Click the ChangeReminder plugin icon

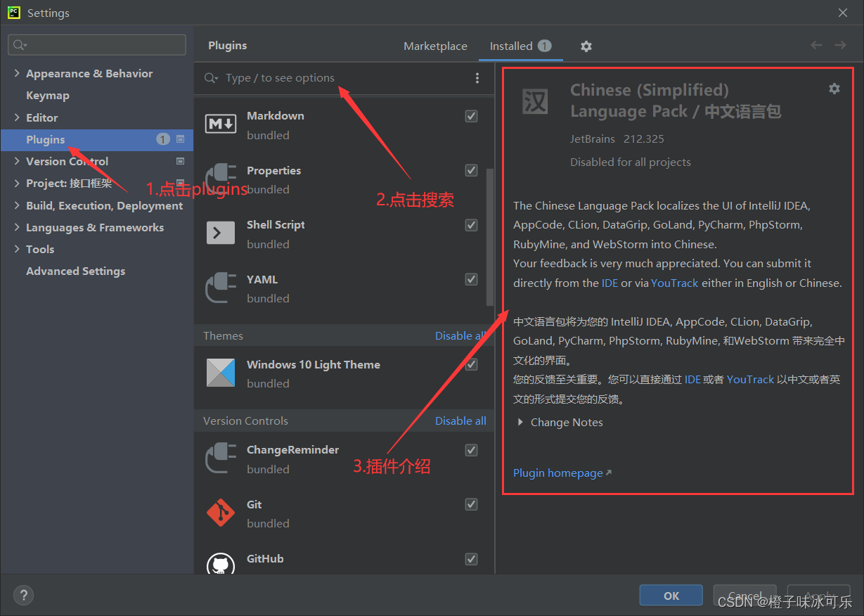click(221, 458)
